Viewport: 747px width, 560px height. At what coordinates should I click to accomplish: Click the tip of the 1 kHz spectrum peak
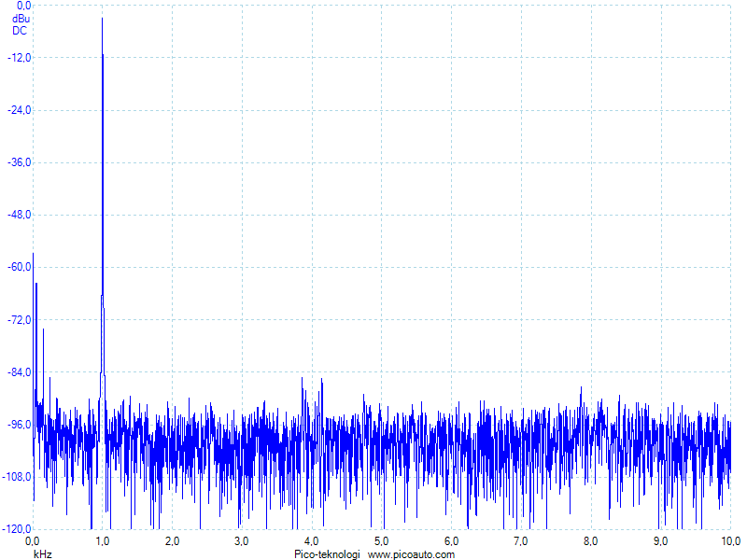[x=102, y=19]
